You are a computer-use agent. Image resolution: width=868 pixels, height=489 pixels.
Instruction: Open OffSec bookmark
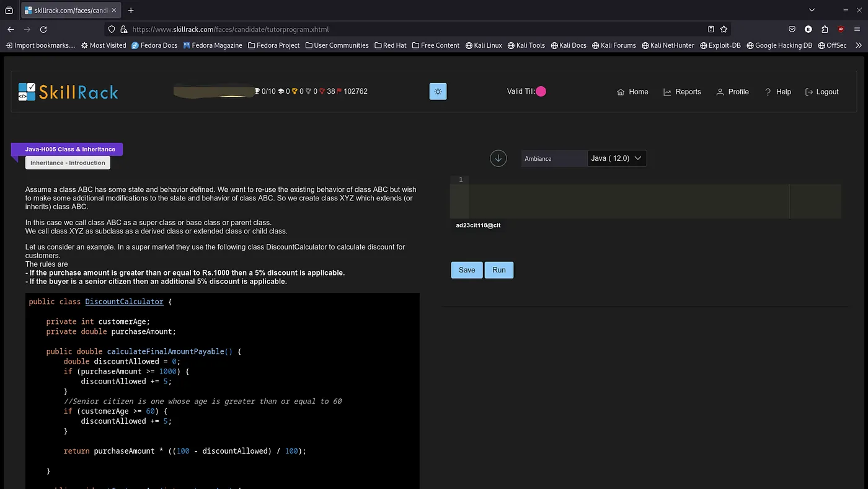pyautogui.click(x=832, y=45)
